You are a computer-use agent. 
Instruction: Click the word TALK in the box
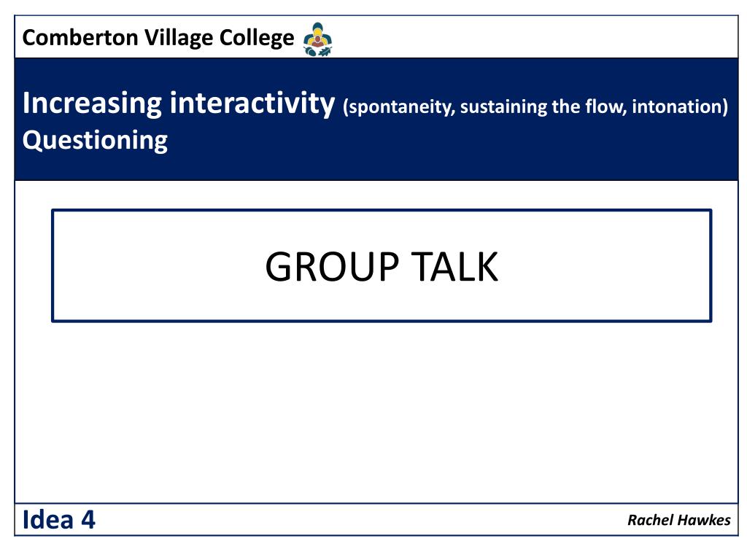pyautogui.click(x=454, y=267)
